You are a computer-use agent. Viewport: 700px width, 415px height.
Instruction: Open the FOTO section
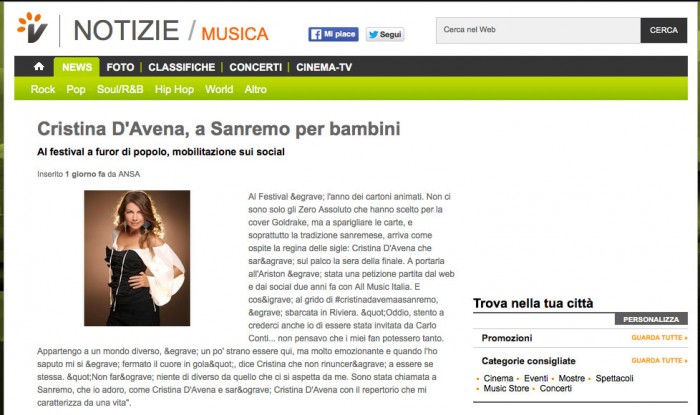pos(120,67)
